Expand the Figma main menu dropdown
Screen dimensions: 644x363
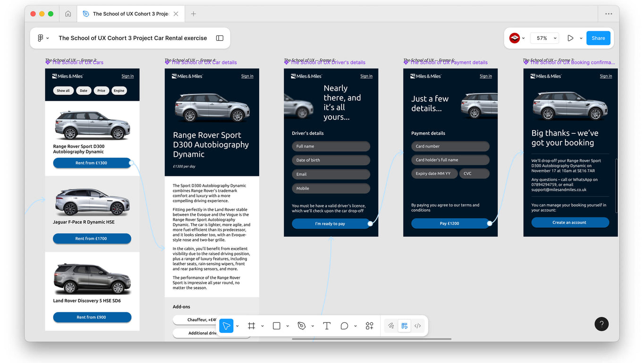point(43,38)
